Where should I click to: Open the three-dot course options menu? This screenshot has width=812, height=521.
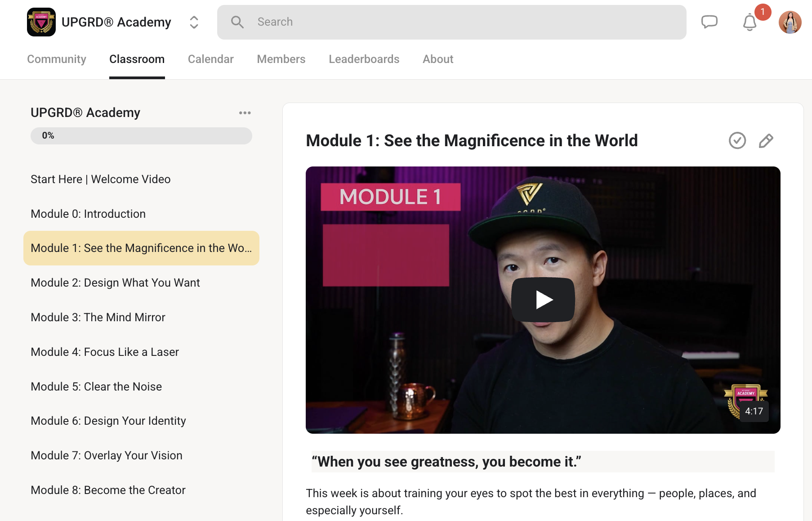click(245, 113)
